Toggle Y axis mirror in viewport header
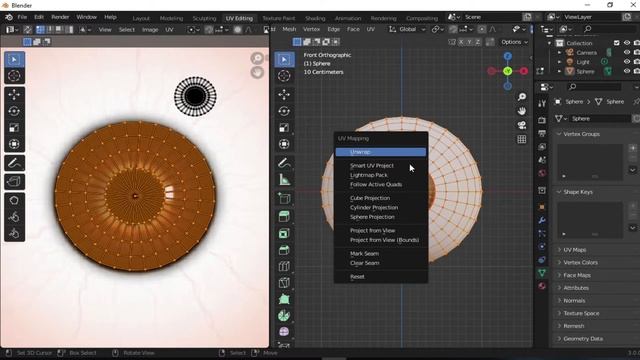 tap(469, 42)
